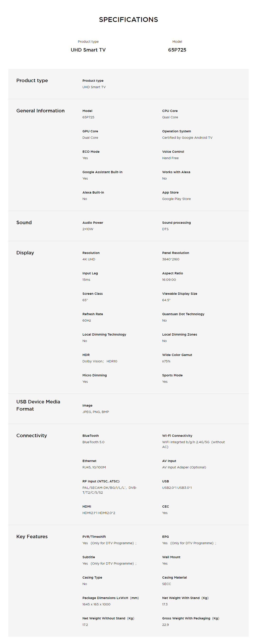The height and width of the screenshot is (644, 256).
Task: Click the General Information section heading
Action: click(x=40, y=111)
